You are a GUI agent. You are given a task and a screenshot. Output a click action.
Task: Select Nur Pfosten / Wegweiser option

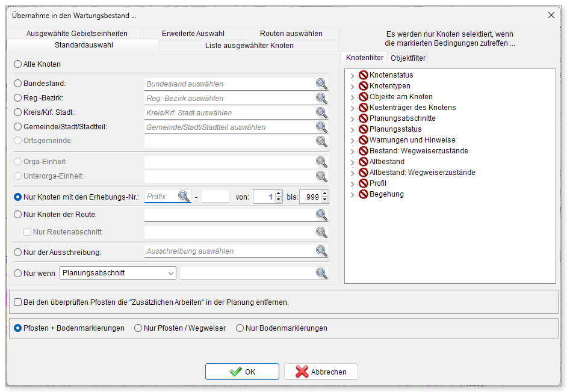[x=138, y=328]
